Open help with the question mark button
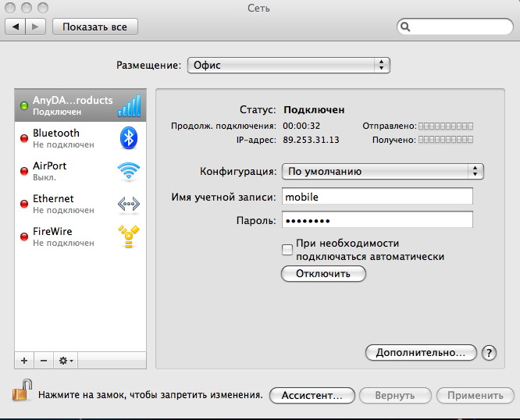 pos(490,353)
